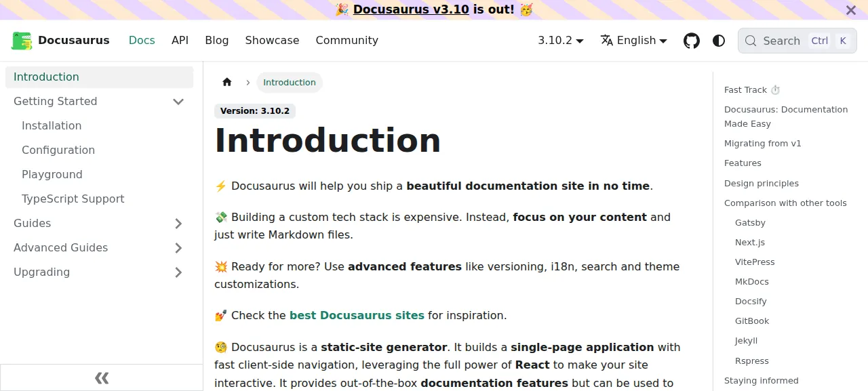Expand the Upgrading category chevron
Image resolution: width=868 pixels, height=391 pixels.
click(178, 272)
